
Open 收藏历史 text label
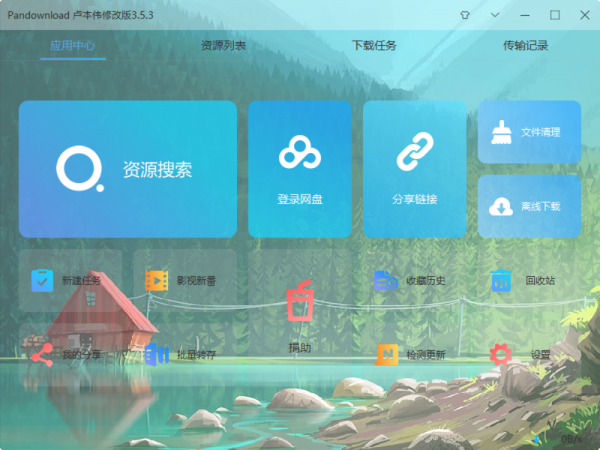click(x=426, y=280)
